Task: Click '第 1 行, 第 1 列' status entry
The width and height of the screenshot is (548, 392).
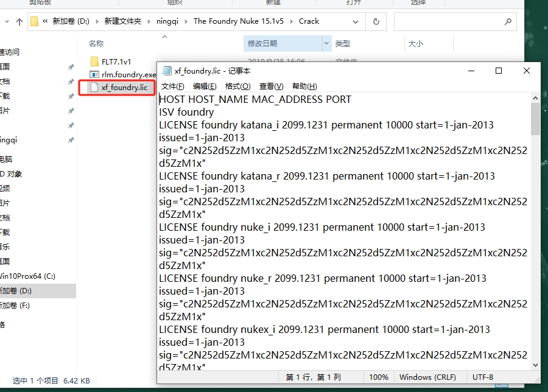Action: pos(313,377)
